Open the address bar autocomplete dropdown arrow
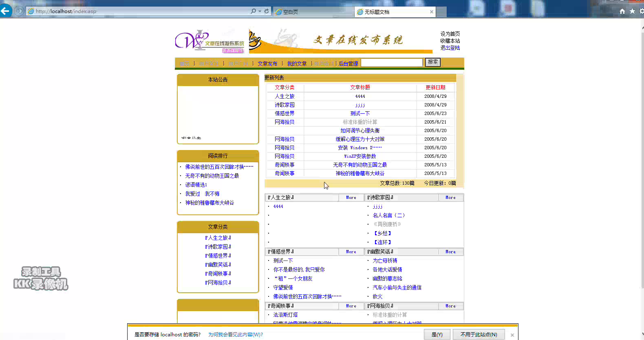The height and width of the screenshot is (340, 644). [x=260, y=11]
